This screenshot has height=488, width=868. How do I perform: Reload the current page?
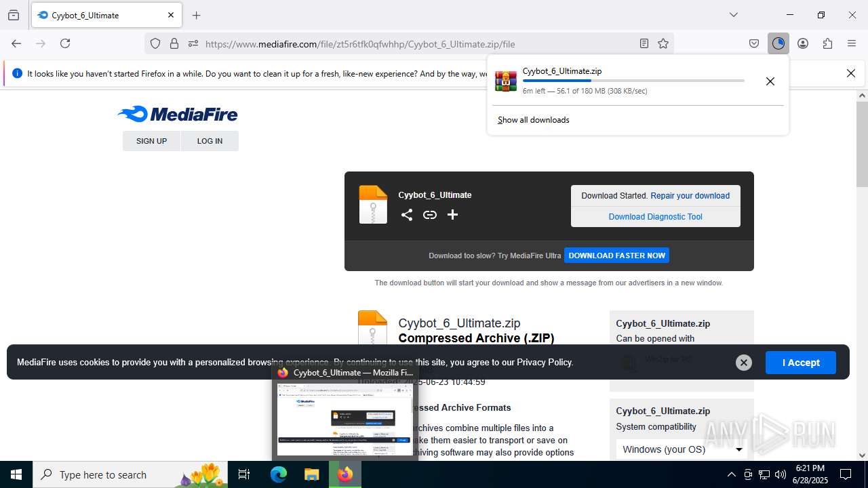tap(65, 43)
